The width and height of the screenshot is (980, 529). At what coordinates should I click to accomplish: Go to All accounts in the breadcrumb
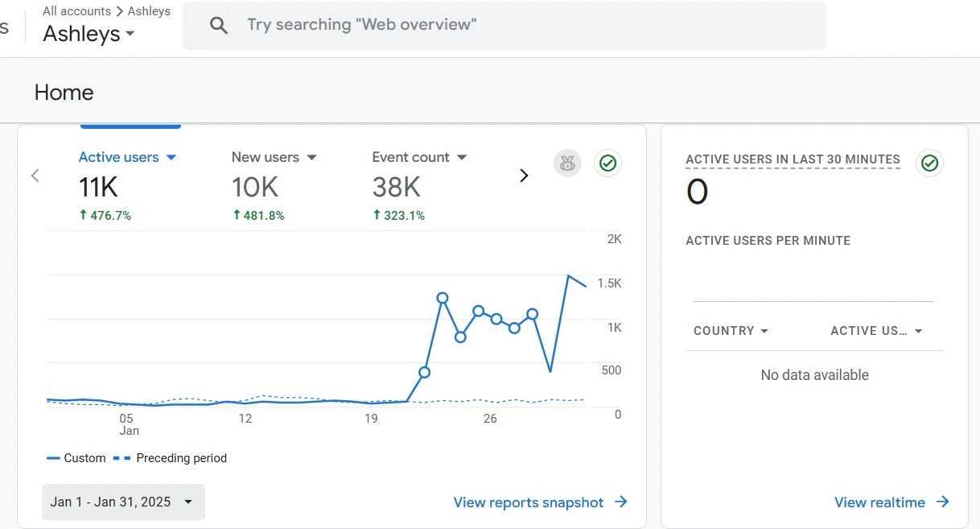click(x=76, y=11)
